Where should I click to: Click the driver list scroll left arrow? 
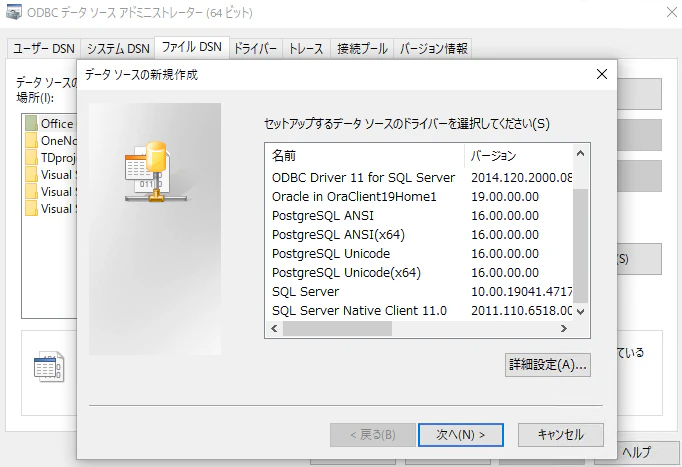coord(274,328)
